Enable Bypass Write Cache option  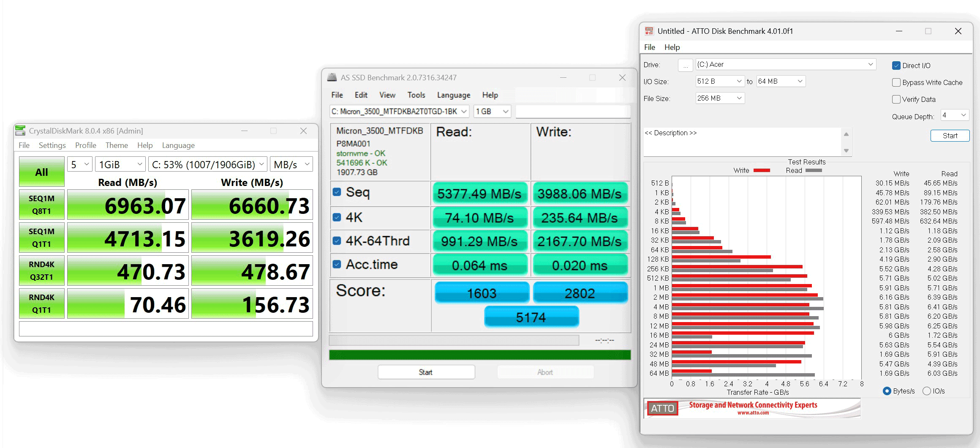point(896,82)
